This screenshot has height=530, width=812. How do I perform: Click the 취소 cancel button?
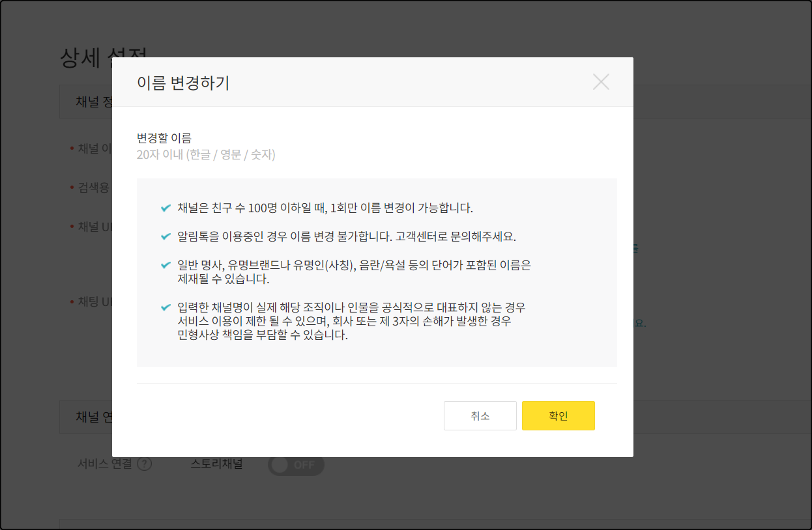point(480,416)
